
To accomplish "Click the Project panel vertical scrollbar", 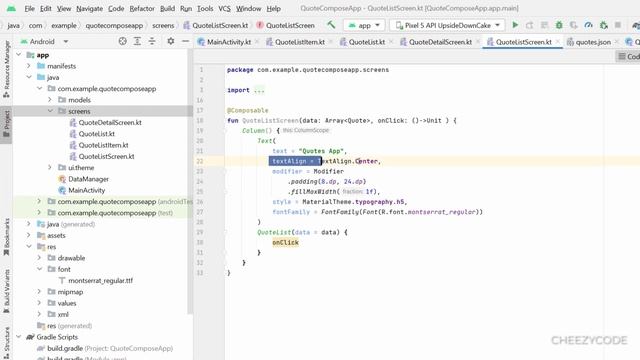I will click(x=190, y=182).
